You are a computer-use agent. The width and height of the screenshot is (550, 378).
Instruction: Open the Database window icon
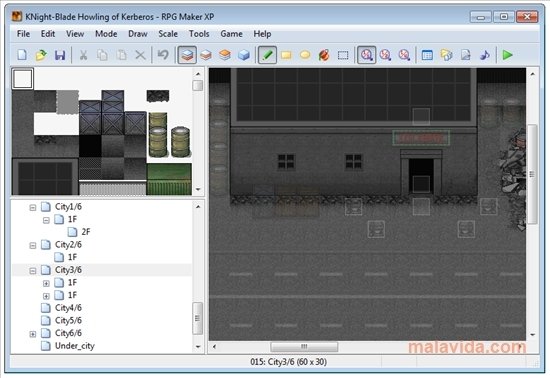tap(427, 55)
